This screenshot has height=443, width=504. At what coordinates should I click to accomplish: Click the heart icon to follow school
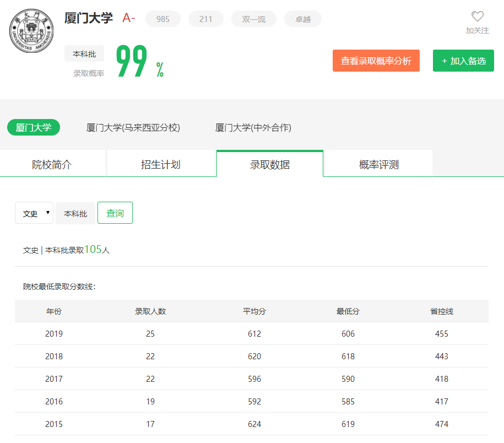coord(478,16)
